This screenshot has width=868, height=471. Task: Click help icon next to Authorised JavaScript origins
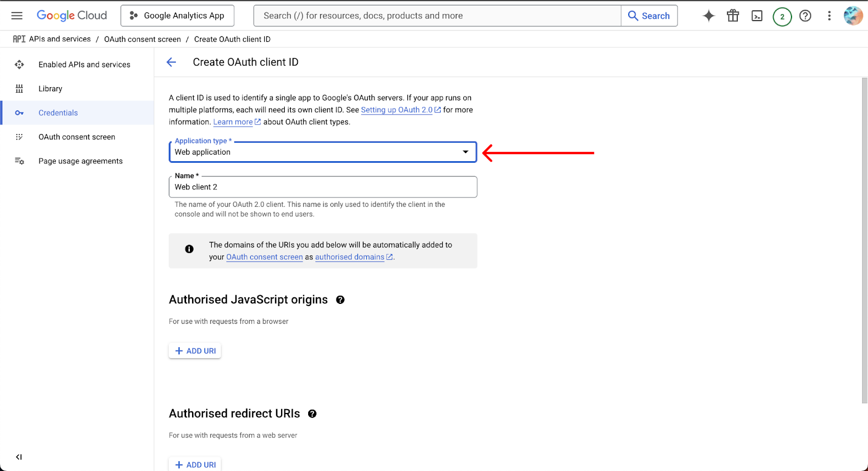(x=340, y=300)
